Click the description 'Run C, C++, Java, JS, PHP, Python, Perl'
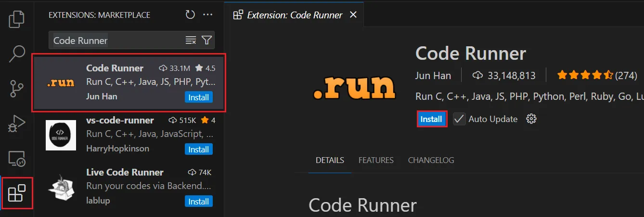Viewport: 644px width, 217px height. [529, 97]
